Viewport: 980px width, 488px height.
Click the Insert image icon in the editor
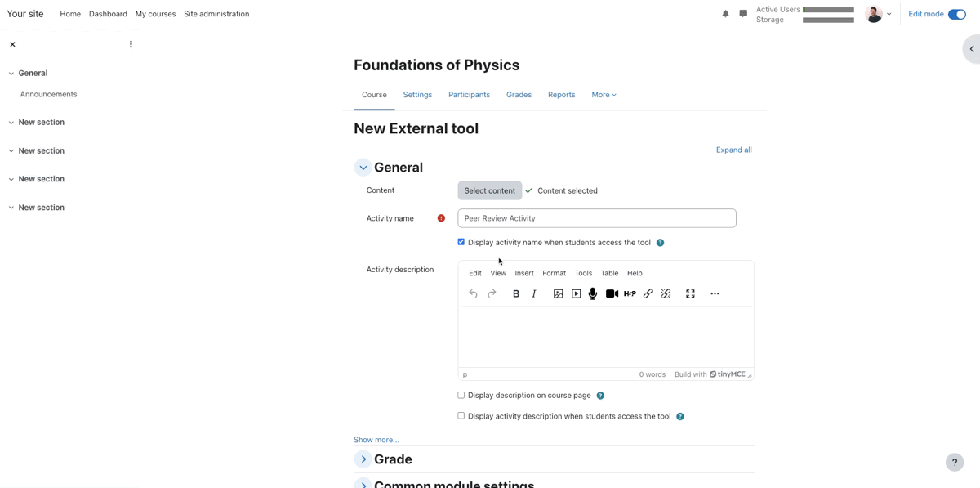[x=558, y=293]
